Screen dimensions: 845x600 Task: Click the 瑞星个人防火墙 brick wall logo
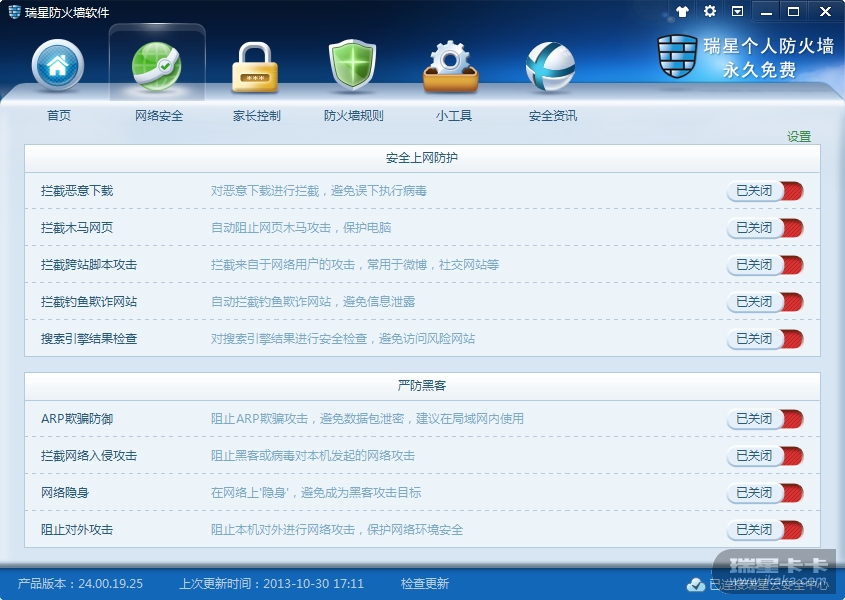pyautogui.click(x=677, y=56)
